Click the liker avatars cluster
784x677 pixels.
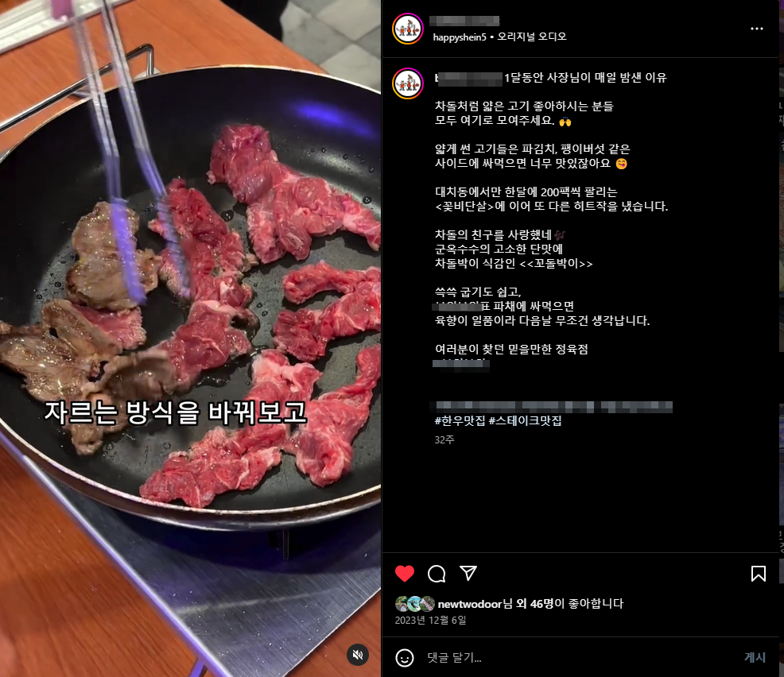(x=414, y=604)
